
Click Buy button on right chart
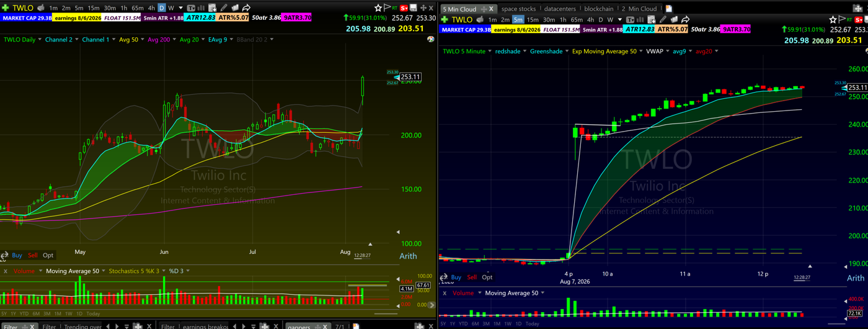pyautogui.click(x=456, y=277)
